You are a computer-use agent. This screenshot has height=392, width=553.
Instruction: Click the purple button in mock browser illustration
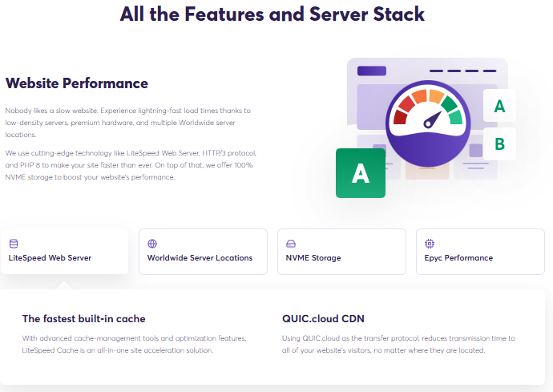coord(372,71)
